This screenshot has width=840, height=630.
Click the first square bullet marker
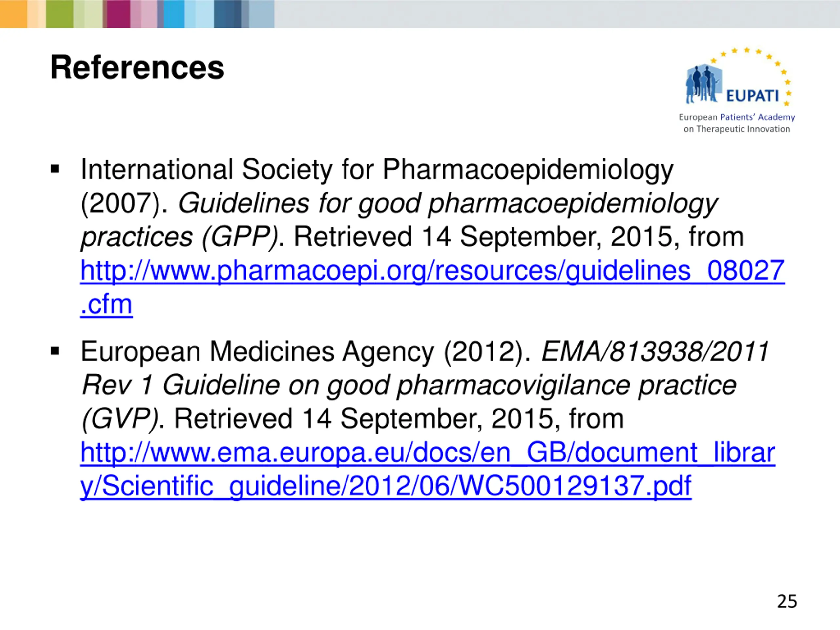(55, 169)
